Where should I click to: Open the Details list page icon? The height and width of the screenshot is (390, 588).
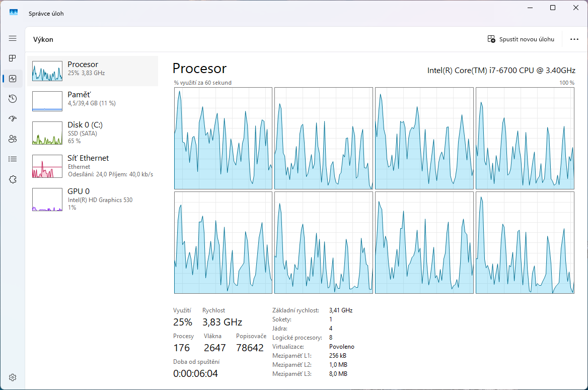(x=13, y=159)
